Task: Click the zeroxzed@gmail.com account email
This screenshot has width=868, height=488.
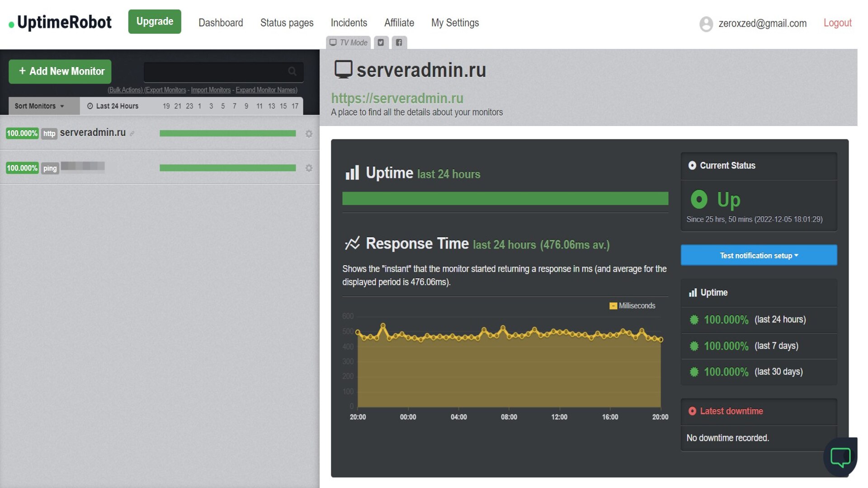Action: tap(762, 23)
